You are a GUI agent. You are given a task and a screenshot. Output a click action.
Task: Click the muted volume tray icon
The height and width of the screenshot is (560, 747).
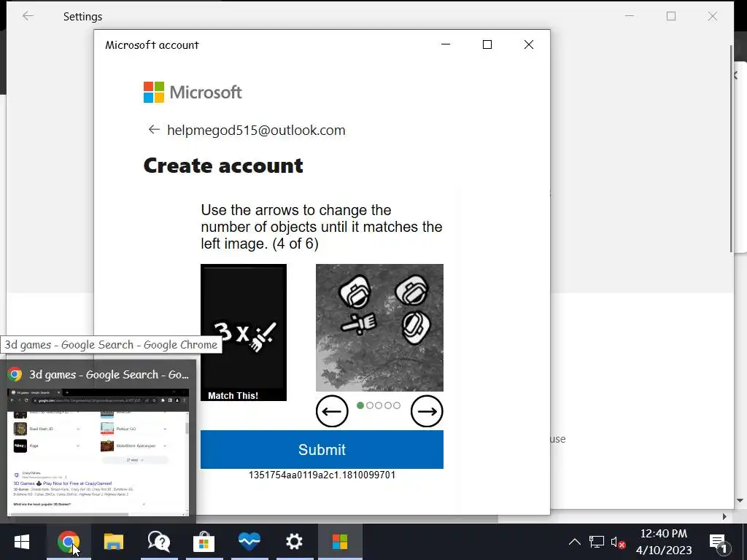click(618, 542)
